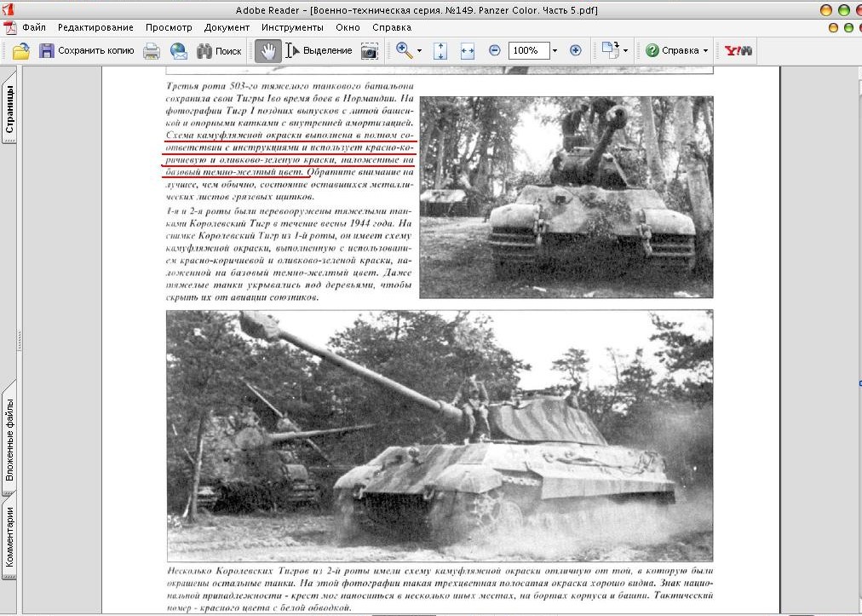Open the Страницы side panel tab
The image size is (862, 616).
9,108
